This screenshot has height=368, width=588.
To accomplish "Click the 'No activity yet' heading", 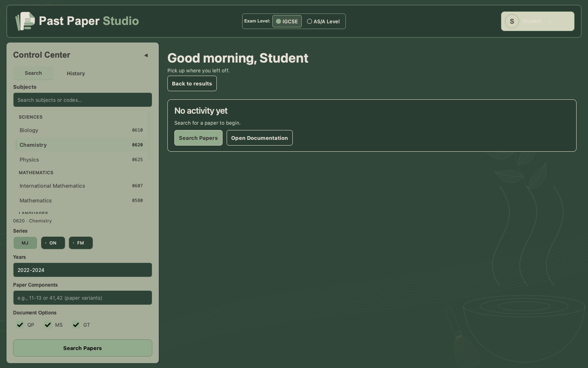I will [201, 111].
